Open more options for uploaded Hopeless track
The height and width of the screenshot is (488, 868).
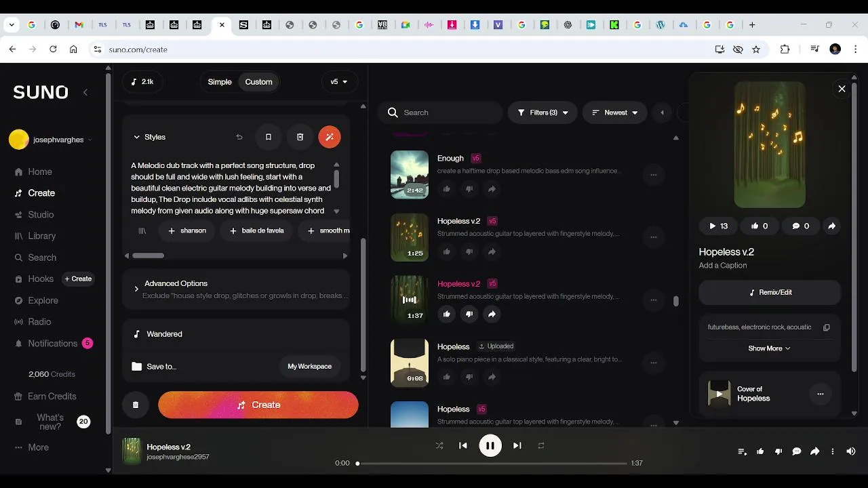click(x=654, y=363)
